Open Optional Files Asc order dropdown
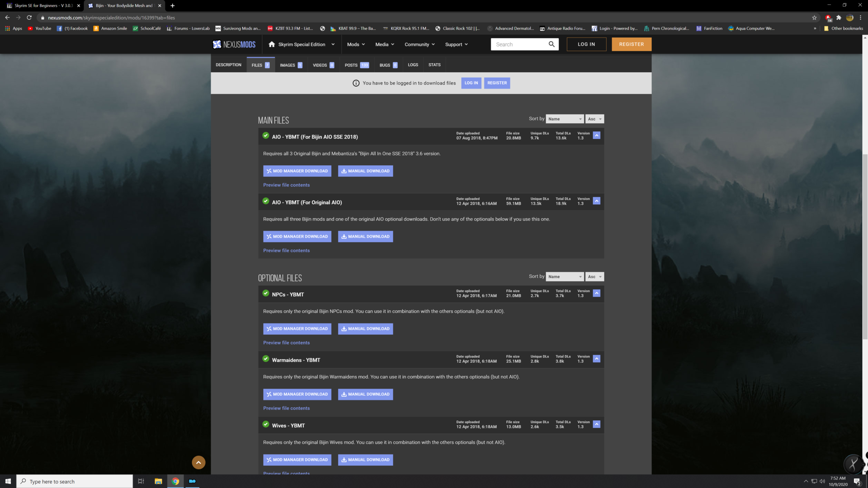This screenshot has height=488, width=868. click(594, 277)
